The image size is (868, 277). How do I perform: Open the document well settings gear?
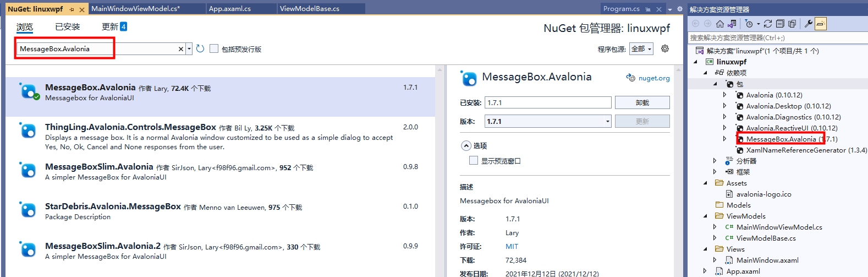[x=679, y=9]
